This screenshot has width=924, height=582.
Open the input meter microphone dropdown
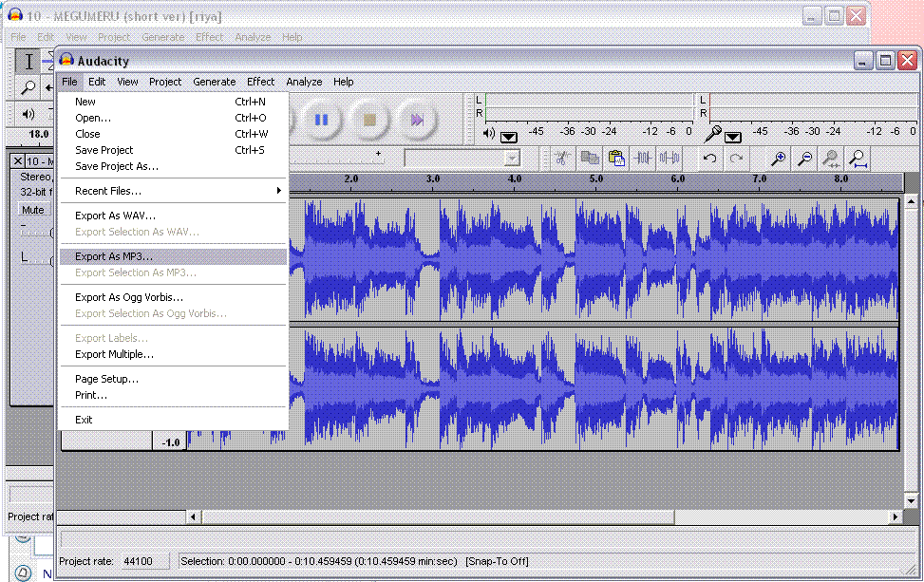733,137
